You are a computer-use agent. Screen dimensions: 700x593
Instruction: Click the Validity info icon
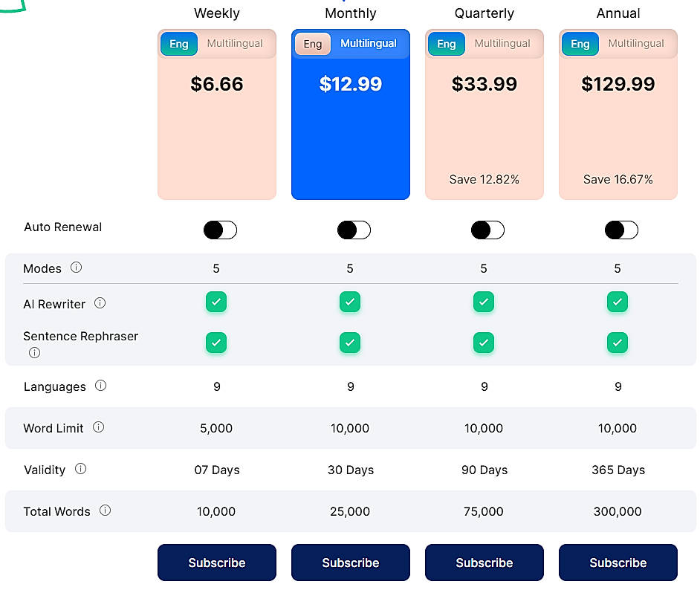[80, 469]
